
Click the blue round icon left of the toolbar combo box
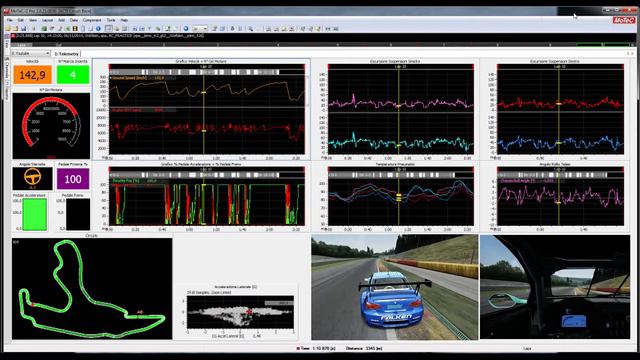(186, 29)
